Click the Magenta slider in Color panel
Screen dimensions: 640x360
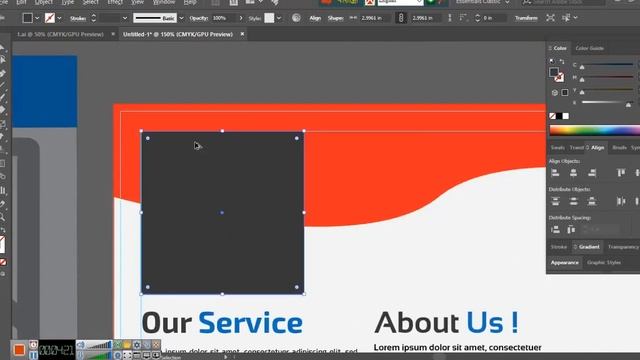click(607, 78)
